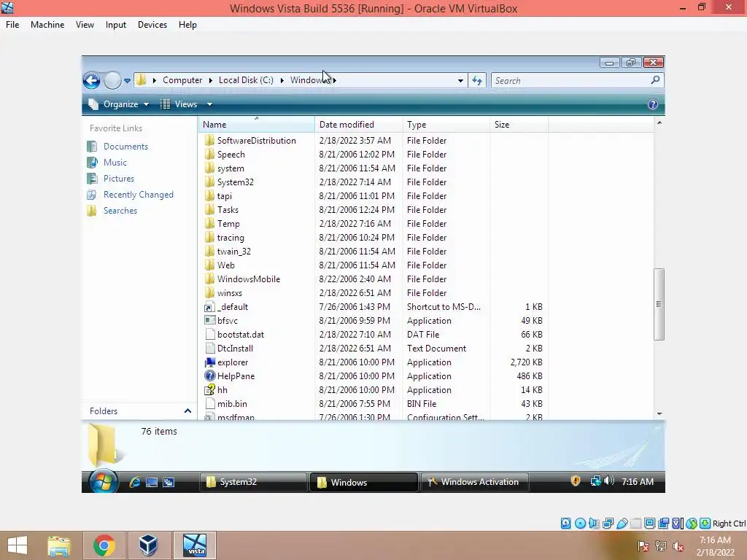Viewport: 747px width, 560px height.
Task: Open Documents favorite link
Action: pyautogui.click(x=125, y=146)
